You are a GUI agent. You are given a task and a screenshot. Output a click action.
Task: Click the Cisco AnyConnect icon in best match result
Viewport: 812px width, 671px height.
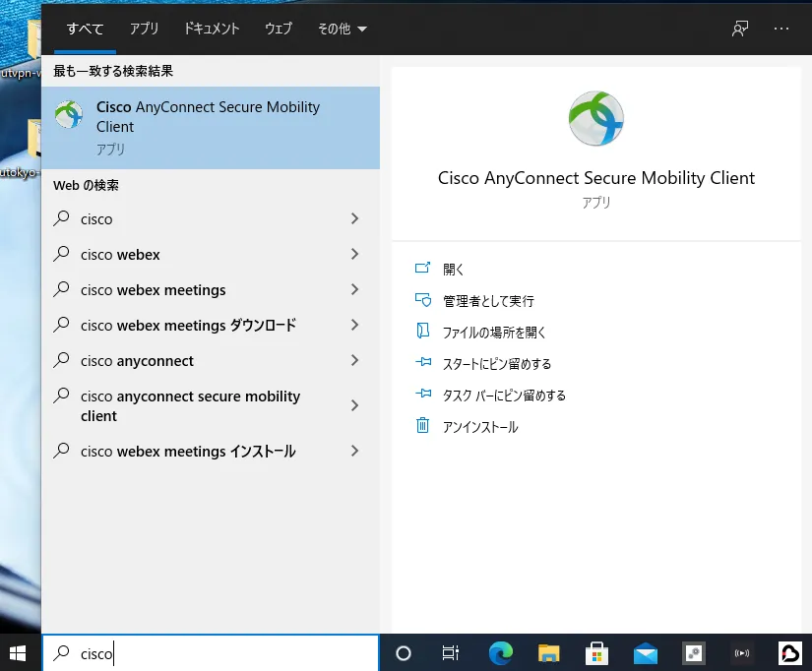[69, 115]
